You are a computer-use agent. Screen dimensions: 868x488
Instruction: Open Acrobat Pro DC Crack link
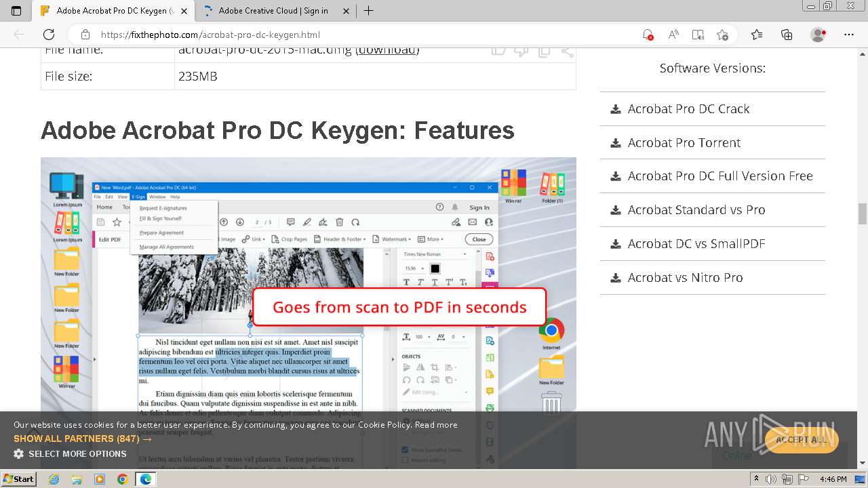tap(688, 108)
